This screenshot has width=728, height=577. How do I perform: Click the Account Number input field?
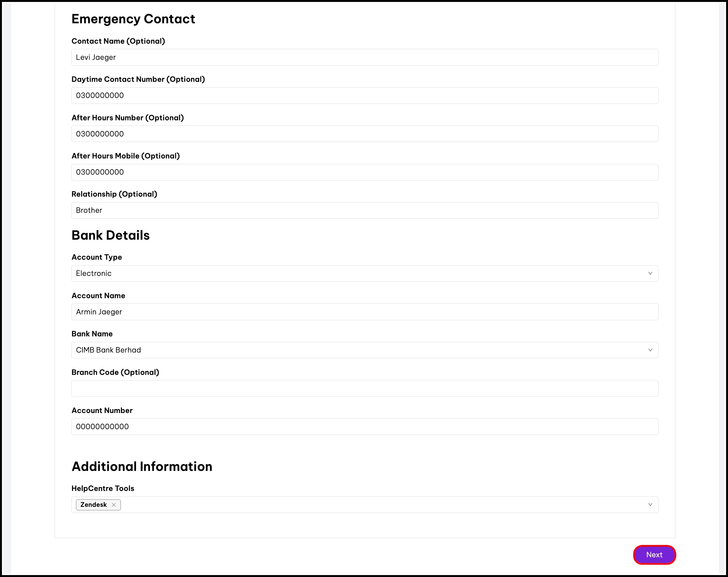365,427
